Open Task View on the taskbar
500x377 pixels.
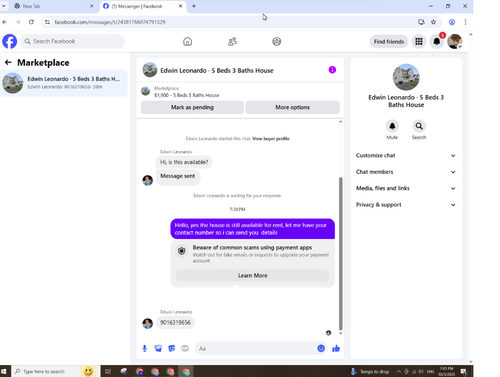(x=108, y=371)
